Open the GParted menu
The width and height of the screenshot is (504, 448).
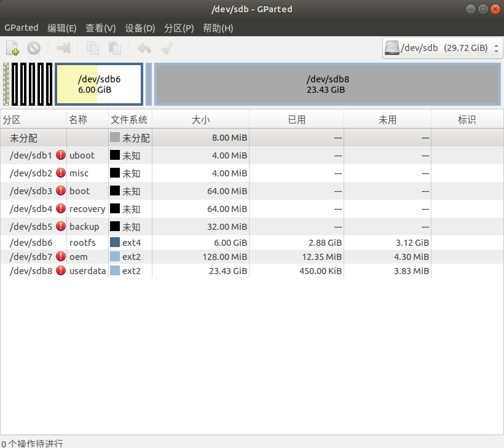22,28
